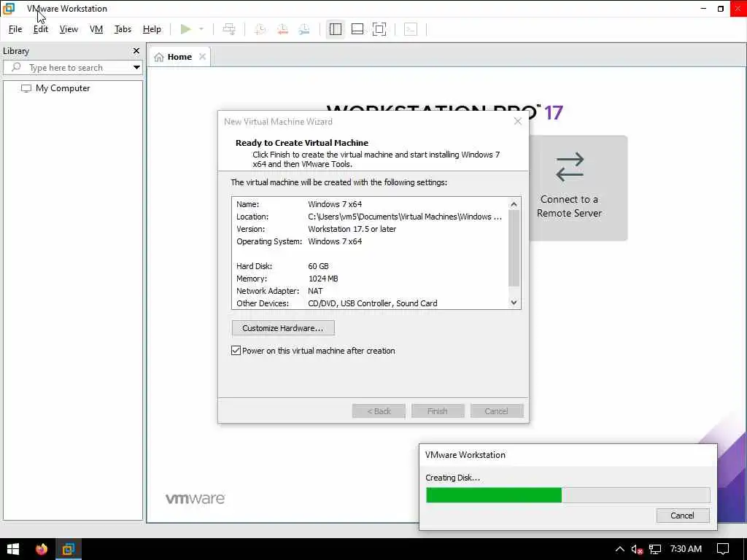Click the network tray icon
Viewport: 747px width, 560px height.
click(656, 549)
